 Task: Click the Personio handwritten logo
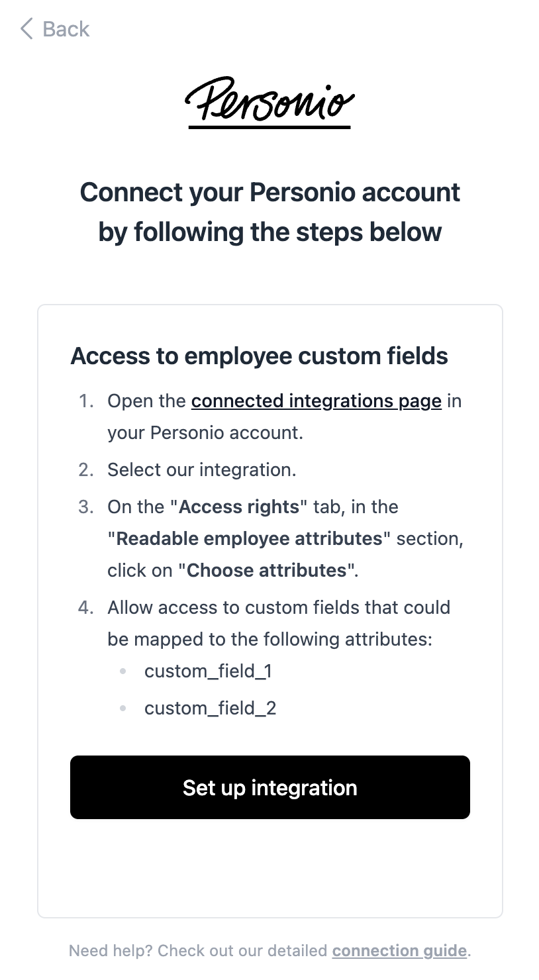click(x=269, y=103)
